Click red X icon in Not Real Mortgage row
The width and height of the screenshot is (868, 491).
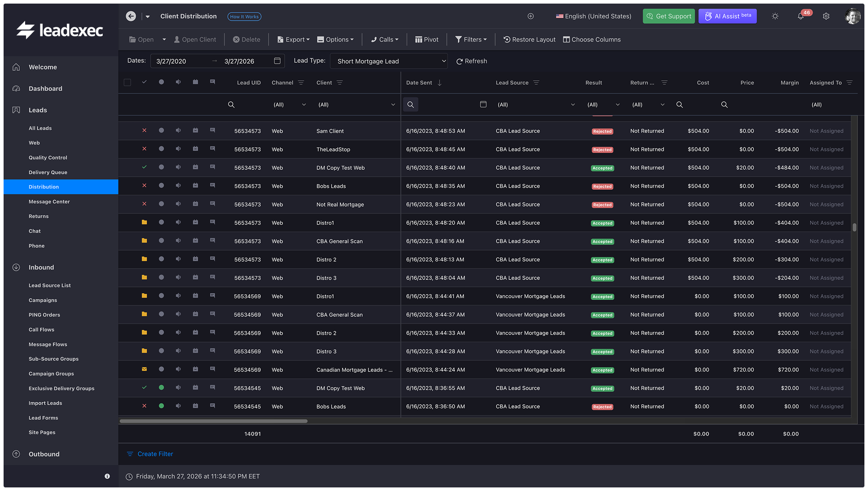click(x=144, y=204)
